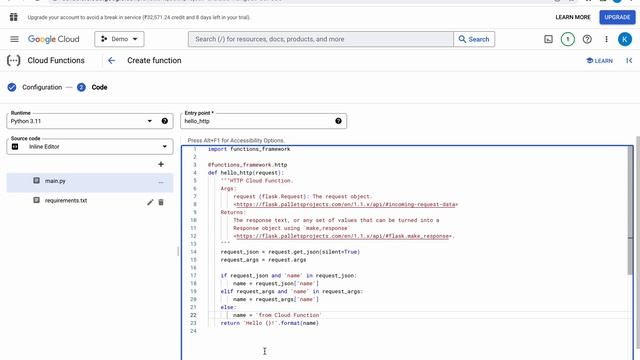Open the three-dot settings menu
The height and width of the screenshot is (360, 640).
click(x=606, y=39)
